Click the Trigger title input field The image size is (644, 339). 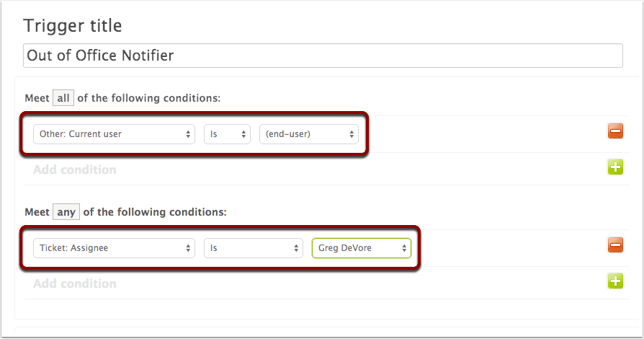tap(323, 56)
